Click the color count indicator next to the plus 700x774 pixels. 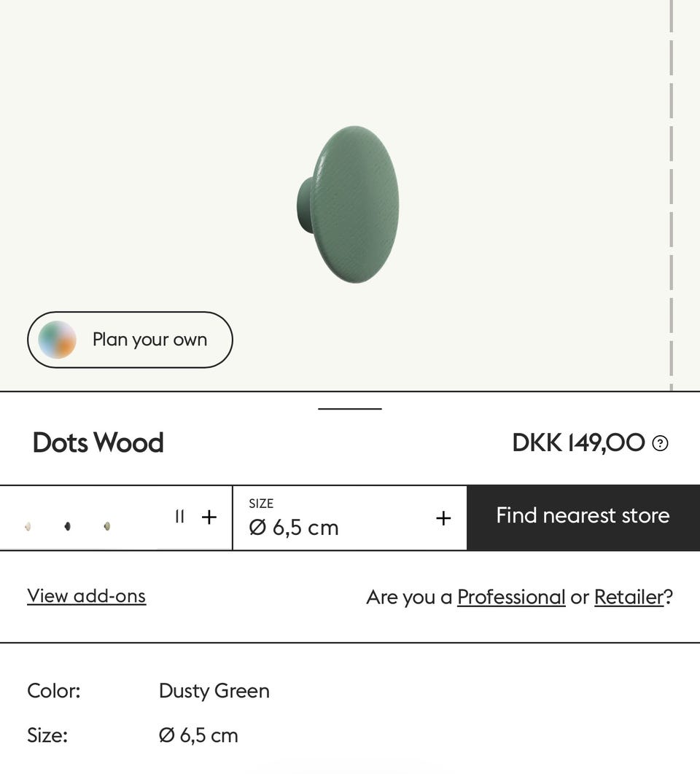point(179,517)
